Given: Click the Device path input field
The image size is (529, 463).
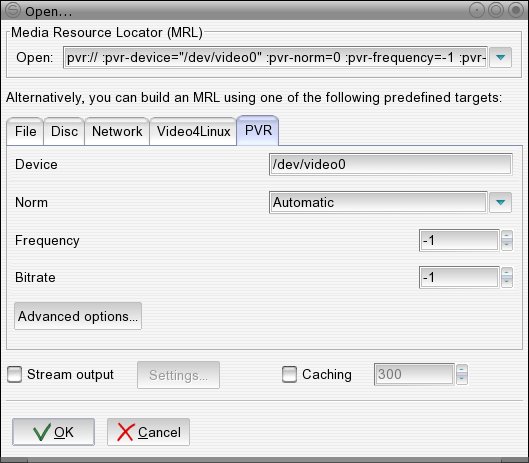Looking at the screenshot, I should pyautogui.click(x=391, y=164).
